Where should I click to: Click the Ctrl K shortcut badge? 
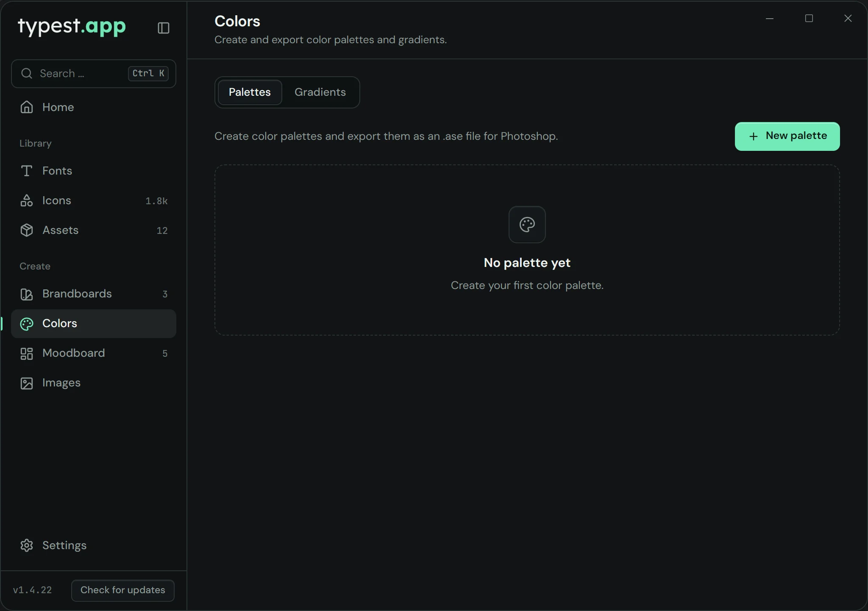(148, 73)
